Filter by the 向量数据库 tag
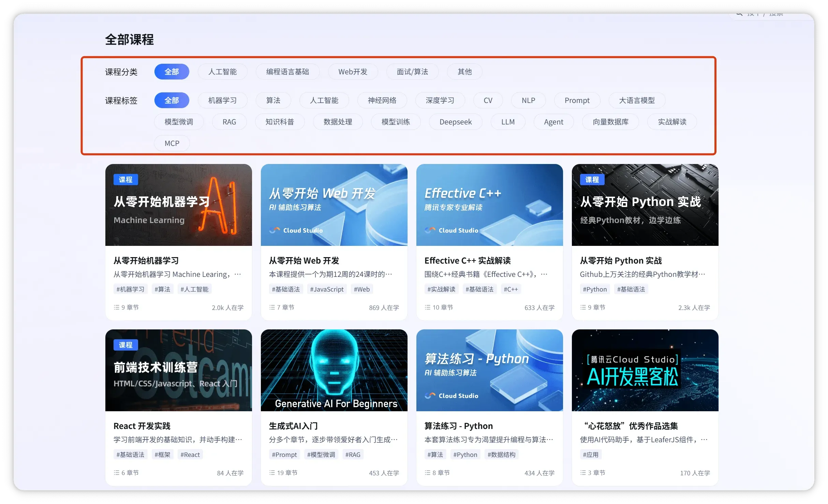This screenshot has height=504, width=828. pos(610,122)
